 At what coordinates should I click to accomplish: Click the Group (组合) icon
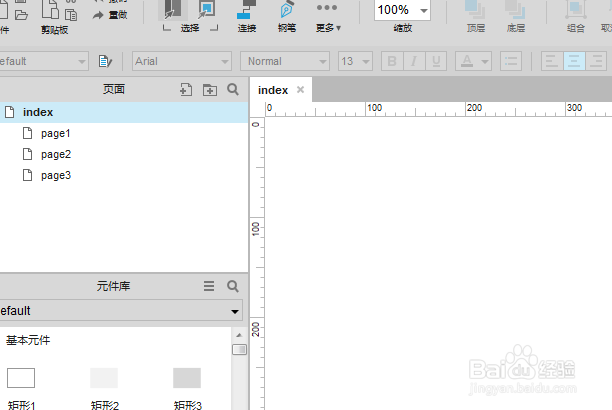[x=576, y=16]
